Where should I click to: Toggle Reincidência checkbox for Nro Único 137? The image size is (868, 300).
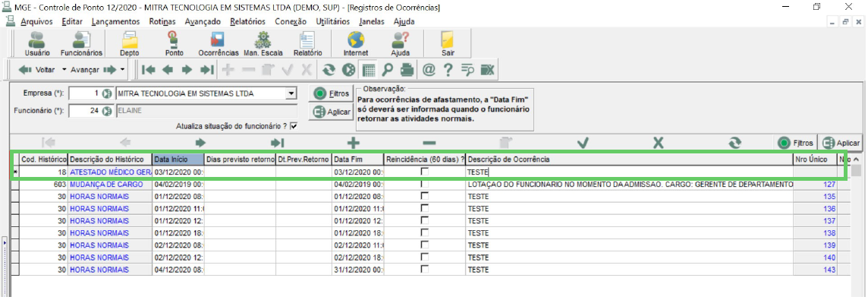tap(425, 221)
